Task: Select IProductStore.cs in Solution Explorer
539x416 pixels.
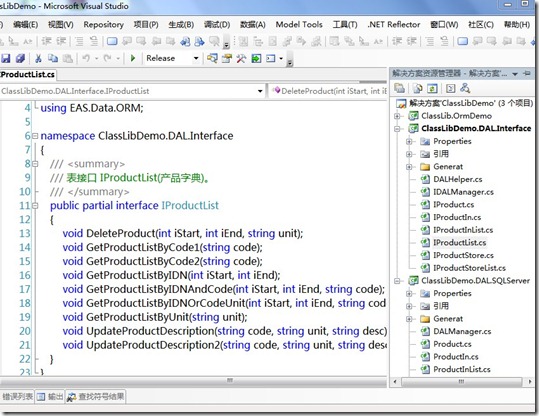Action: pyautogui.click(x=463, y=255)
